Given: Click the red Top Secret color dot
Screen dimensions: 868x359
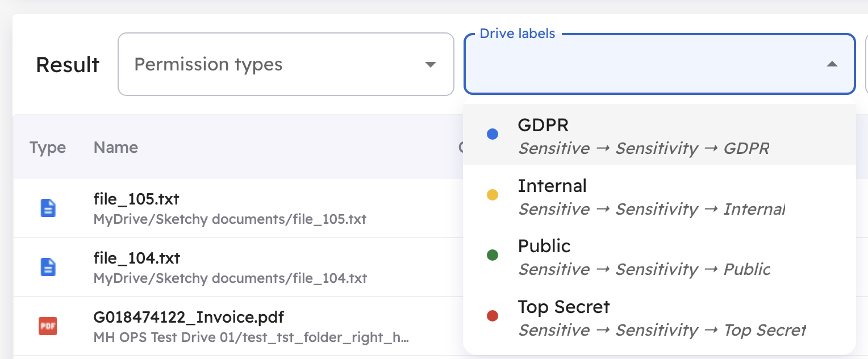Looking at the screenshot, I should 493,316.
